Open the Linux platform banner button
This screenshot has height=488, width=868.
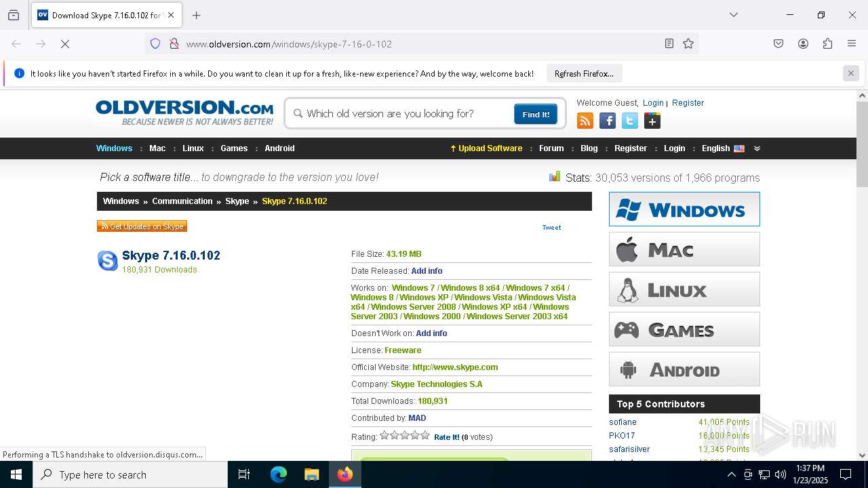pos(684,289)
